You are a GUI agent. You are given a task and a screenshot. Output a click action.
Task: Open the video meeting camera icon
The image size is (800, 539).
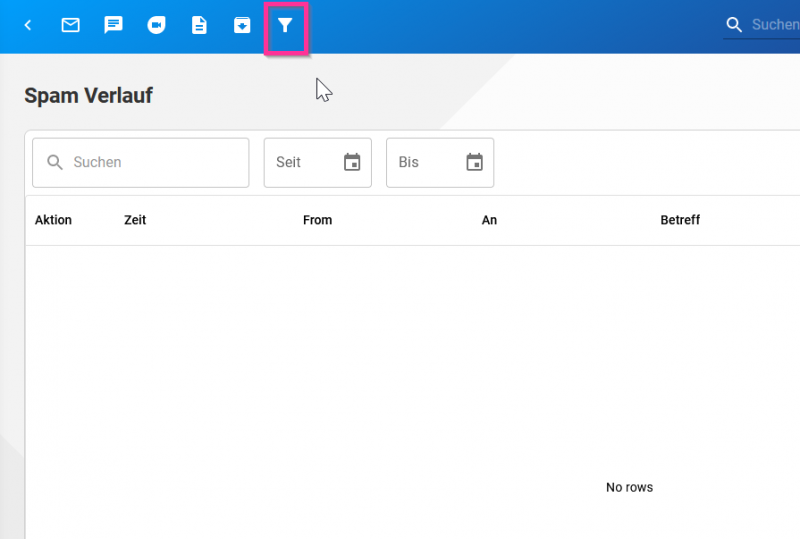point(156,25)
